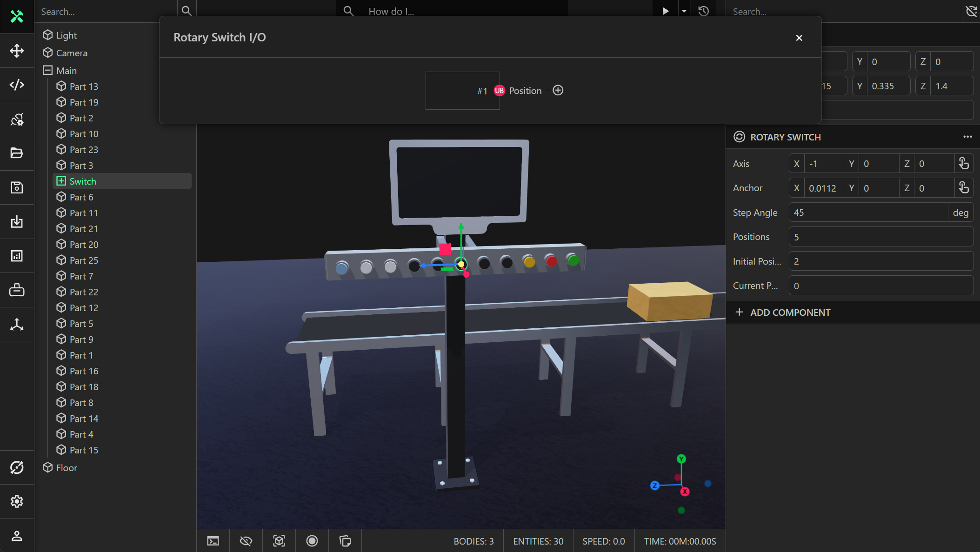
Task: Expand the Switch tree node
Action: click(x=61, y=181)
